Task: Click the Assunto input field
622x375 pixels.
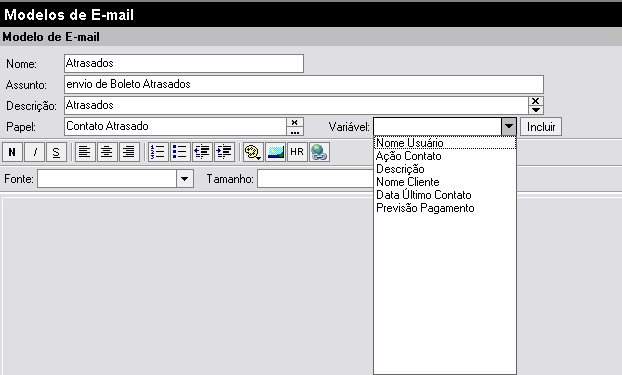Action: [304, 85]
